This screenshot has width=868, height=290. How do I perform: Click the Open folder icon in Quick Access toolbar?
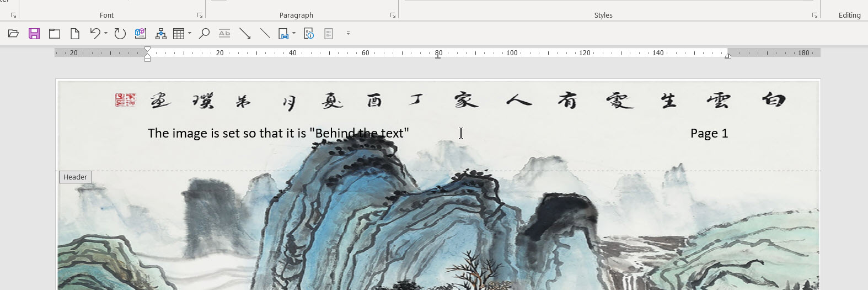point(13,34)
